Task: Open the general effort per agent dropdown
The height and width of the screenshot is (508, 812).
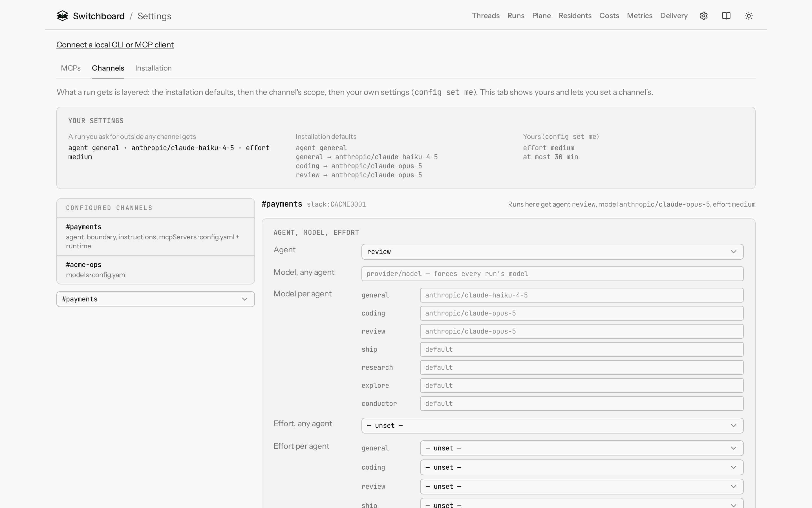Action: point(581,448)
